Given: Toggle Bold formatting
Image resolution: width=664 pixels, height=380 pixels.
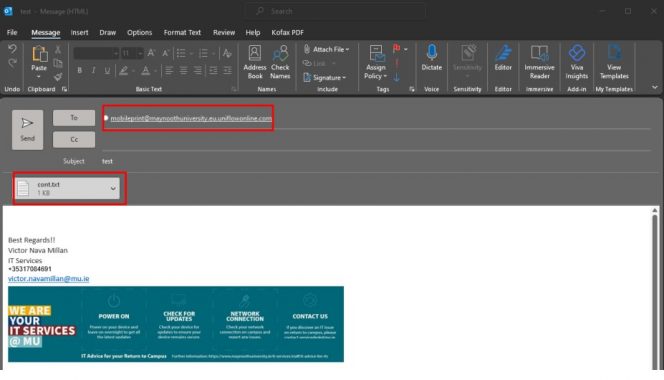Looking at the screenshot, I should click(x=80, y=70).
